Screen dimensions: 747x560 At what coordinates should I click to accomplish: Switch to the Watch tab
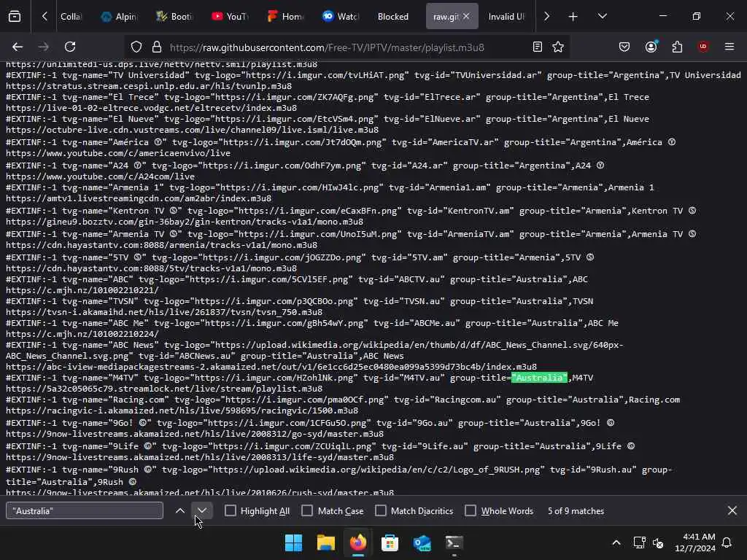pyautogui.click(x=341, y=16)
